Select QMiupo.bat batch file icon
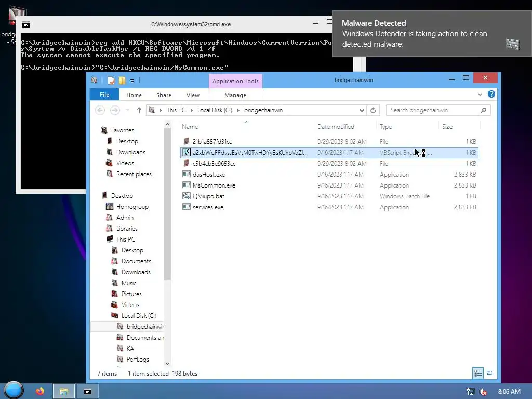 187,196
